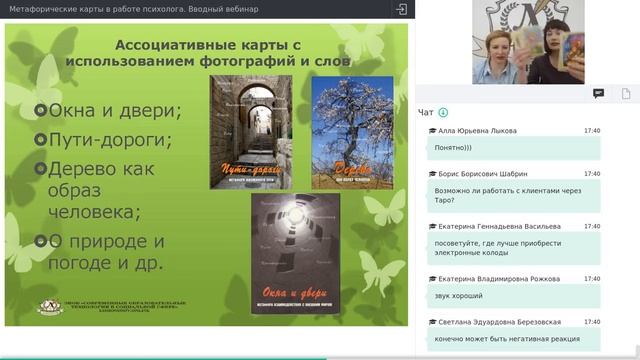Click the presenter webcam video
The width and height of the screenshot is (640, 360).
tap(528, 42)
